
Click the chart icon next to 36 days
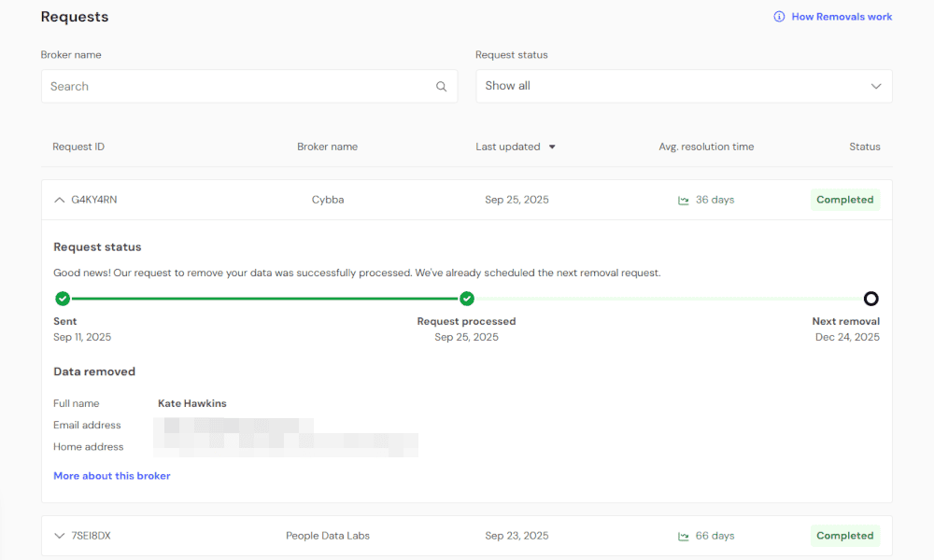click(684, 200)
